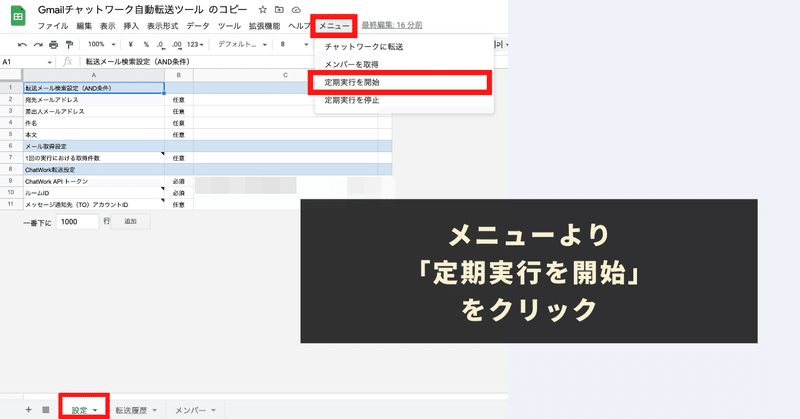Click the move-to-folder icon
800x419 pixels.
click(x=279, y=10)
